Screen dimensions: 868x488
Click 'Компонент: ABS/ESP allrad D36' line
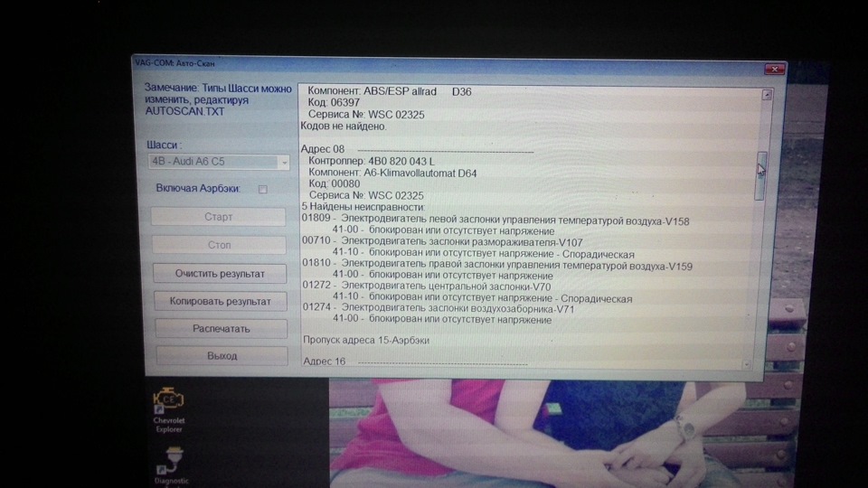(x=390, y=91)
